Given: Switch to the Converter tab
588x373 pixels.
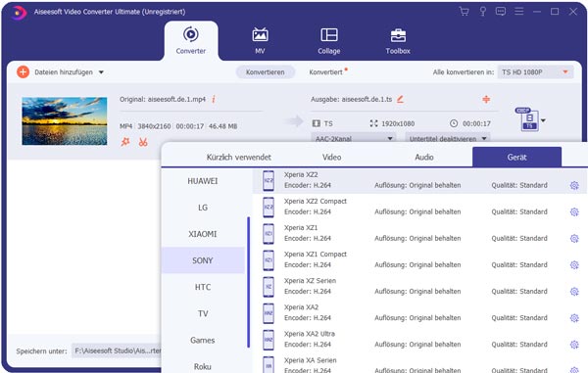Looking at the screenshot, I should [191, 40].
